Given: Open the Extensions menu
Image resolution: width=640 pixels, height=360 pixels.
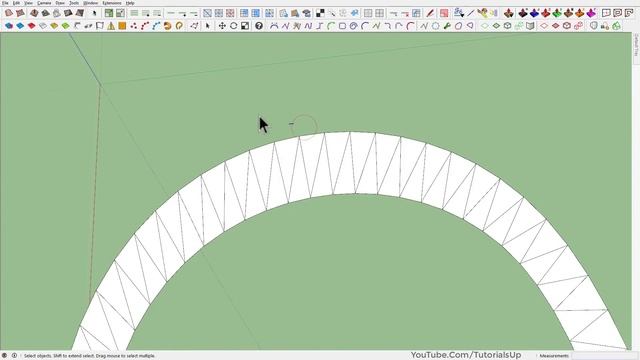Looking at the screenshot, I should (111, 3).
